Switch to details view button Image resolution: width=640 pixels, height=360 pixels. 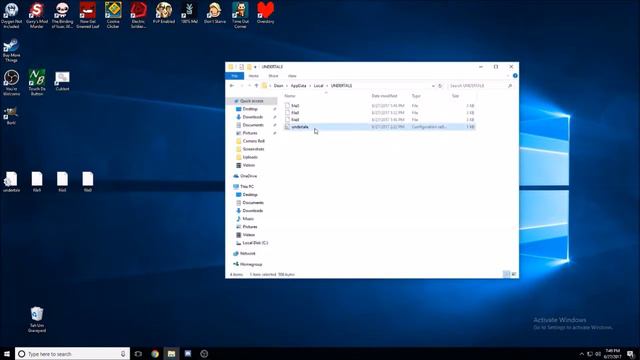click(x=507, y=274)
